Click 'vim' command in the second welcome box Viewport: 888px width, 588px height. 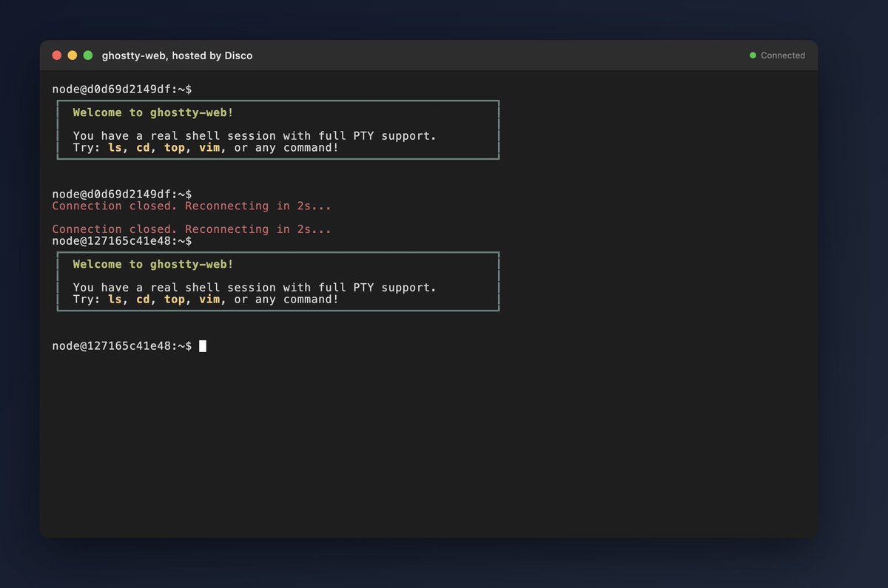pos(209,300)
